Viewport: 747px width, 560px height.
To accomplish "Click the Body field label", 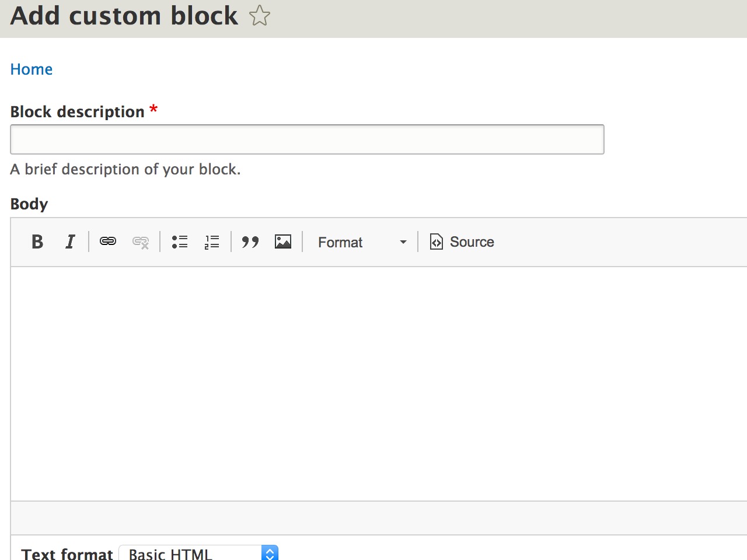I will [29, 204].
